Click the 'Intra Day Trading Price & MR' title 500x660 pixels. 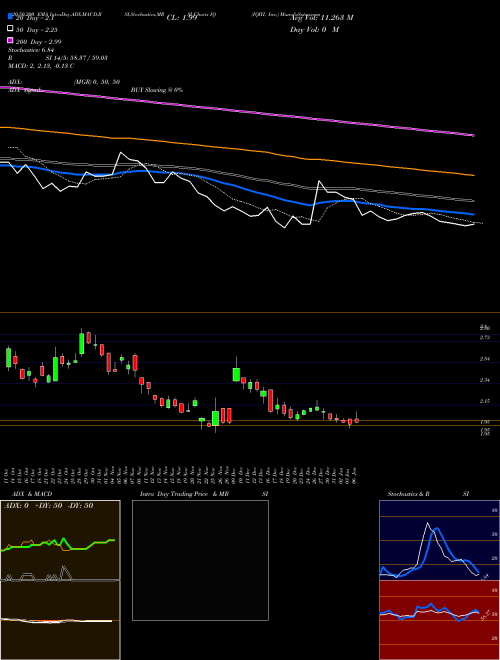184,494
